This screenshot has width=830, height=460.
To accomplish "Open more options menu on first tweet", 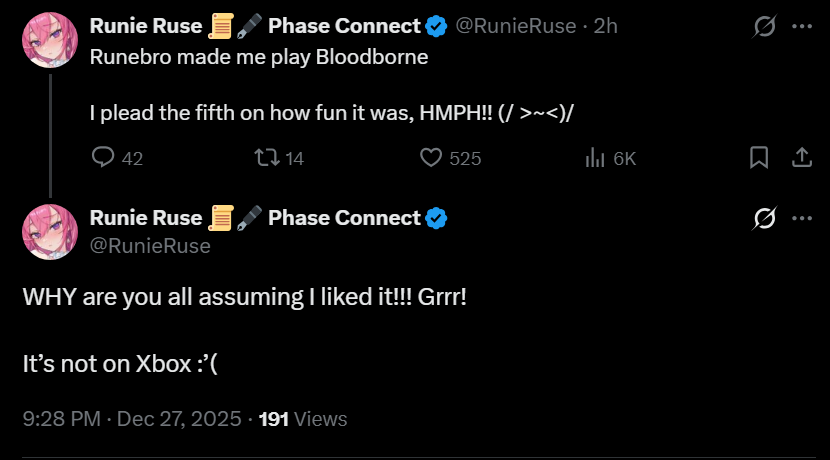I will pos(801,27).
